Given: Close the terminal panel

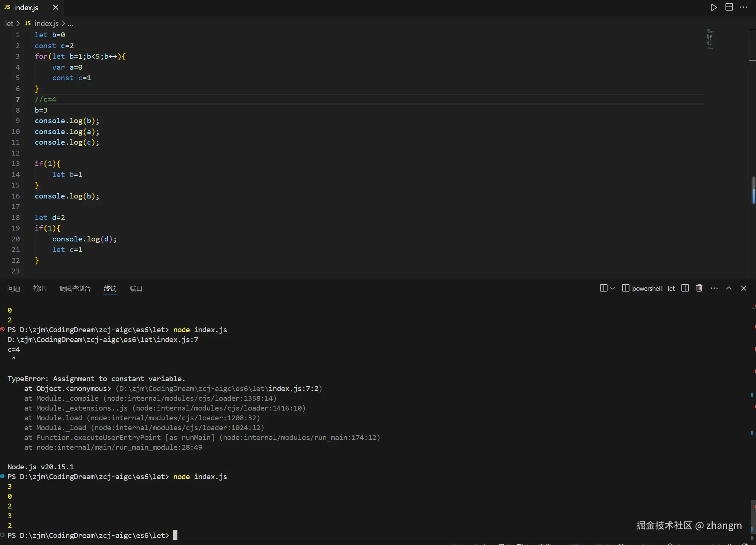Looking at the screenshot, I should tap(743, 288).
